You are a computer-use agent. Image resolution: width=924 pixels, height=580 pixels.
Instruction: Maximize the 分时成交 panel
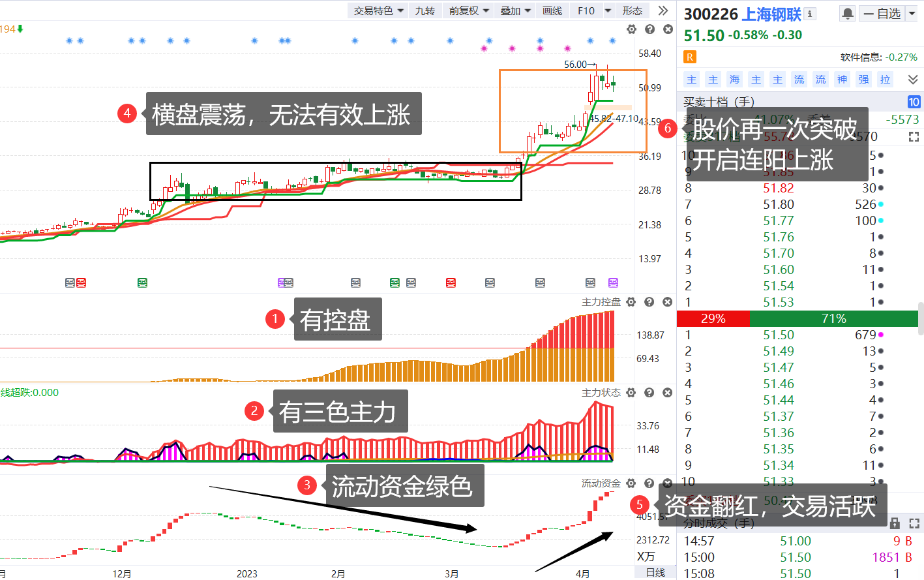[x=914, y=523]
